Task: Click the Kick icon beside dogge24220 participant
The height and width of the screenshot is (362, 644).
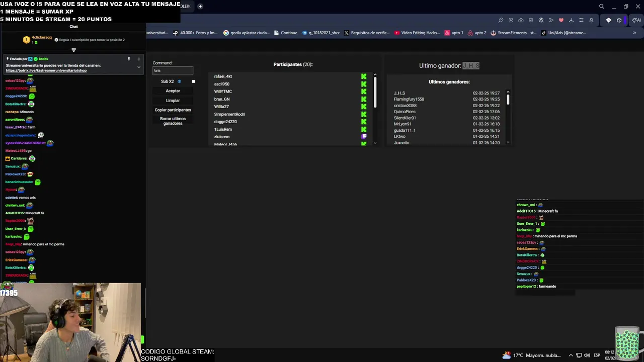Action: (x=364, y=122)
